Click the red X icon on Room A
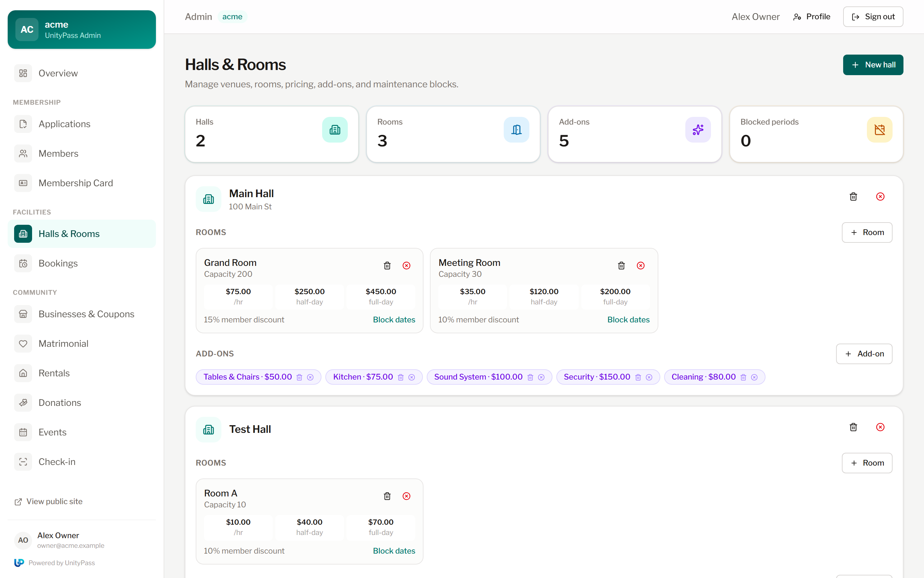Screen dimensions: 924x578 click(406, 496)
